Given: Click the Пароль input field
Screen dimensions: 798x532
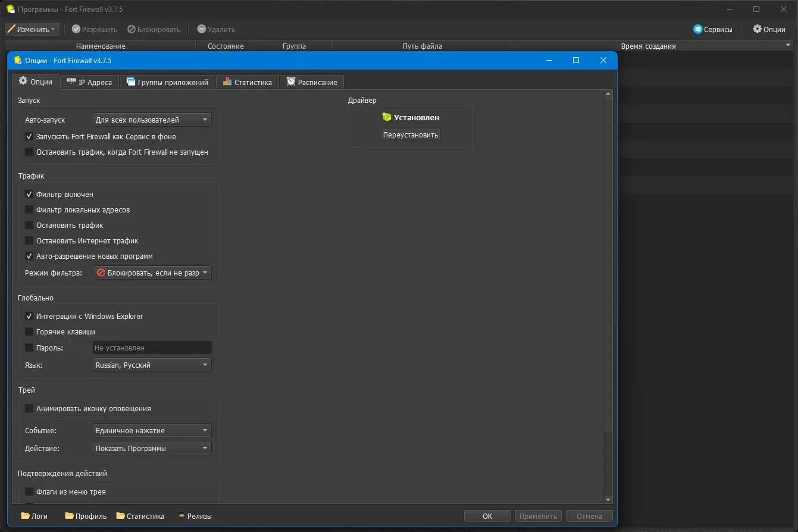Looking at the screenshot, I should coord(152,348).
